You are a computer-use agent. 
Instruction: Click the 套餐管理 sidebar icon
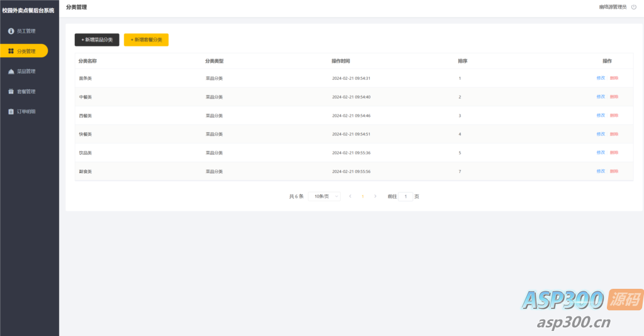click(11, 91)
